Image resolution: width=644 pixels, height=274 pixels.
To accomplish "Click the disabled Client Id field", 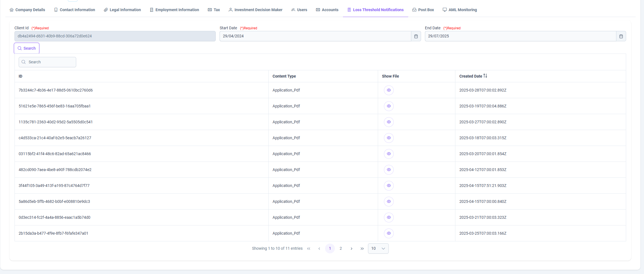I will point(115,36).
